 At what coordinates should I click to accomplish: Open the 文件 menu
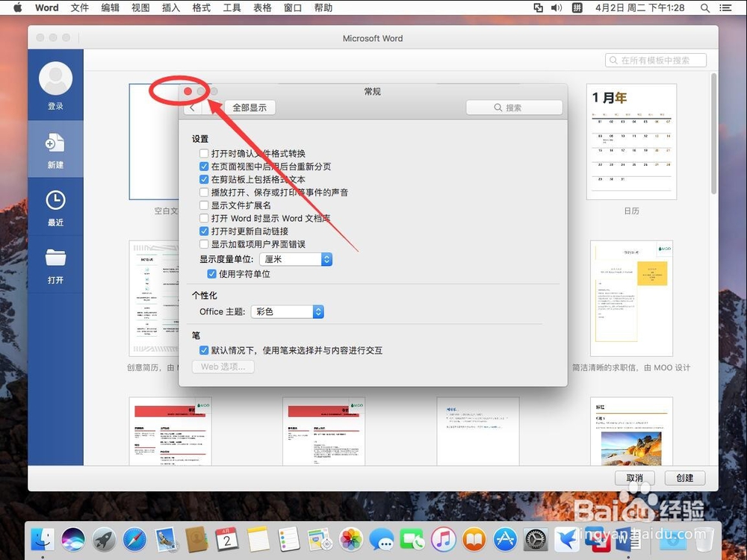[x=80, y=7]
